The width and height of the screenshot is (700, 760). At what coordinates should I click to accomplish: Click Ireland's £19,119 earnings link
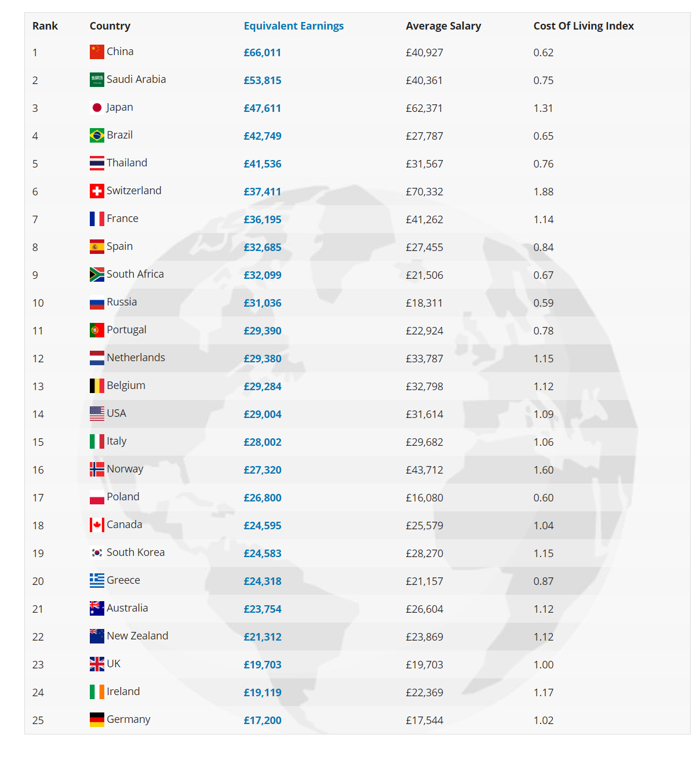[x=262, y=693]
